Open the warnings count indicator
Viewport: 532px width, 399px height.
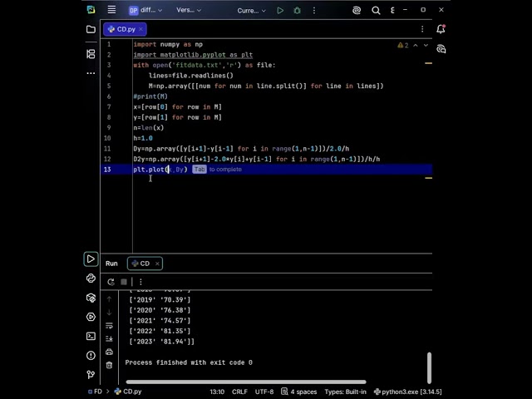tap(403, 45)
